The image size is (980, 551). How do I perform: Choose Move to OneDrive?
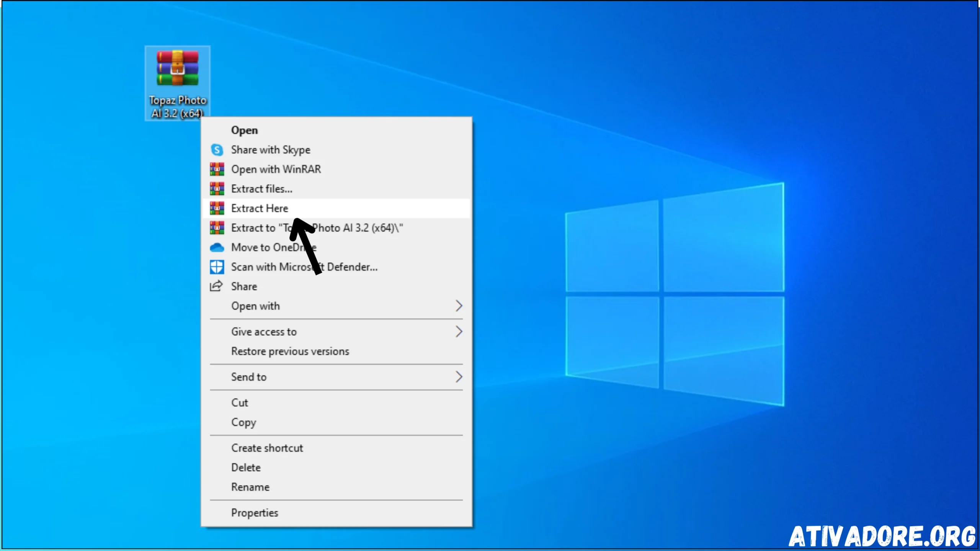click(336, 247)
